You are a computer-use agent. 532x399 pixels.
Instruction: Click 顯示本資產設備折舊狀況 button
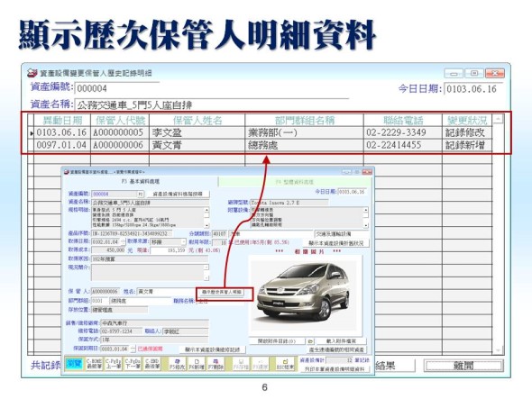(x=335, y=243)
